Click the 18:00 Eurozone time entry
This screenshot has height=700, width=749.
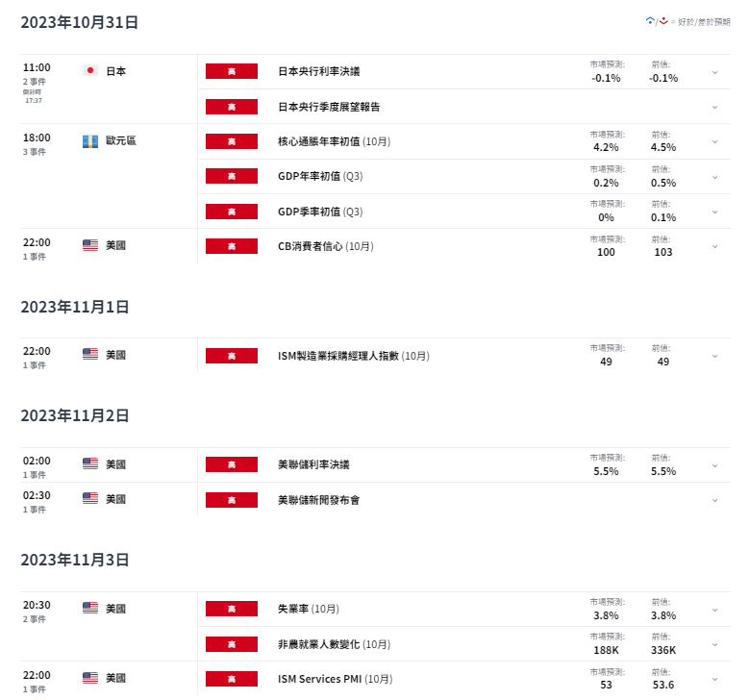[37, 137]
